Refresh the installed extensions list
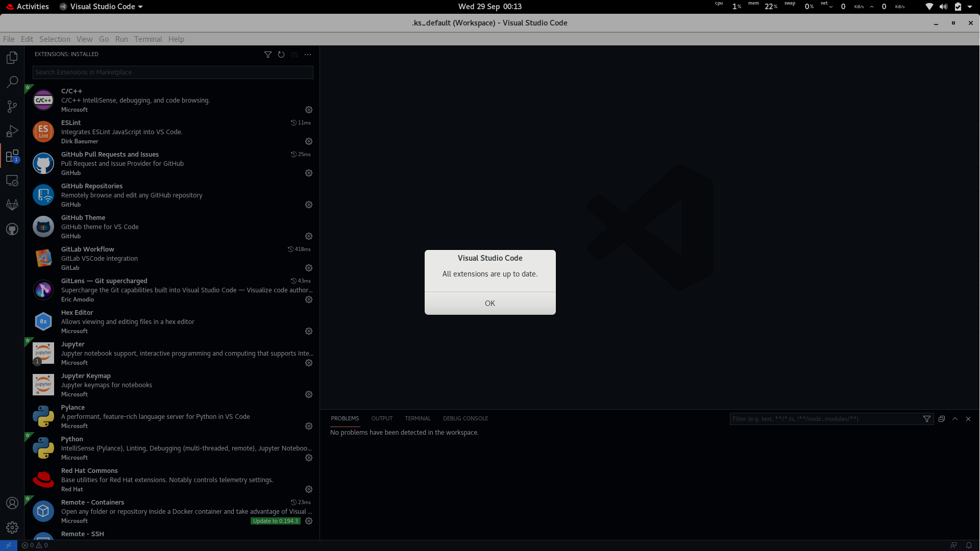Image resolution: width=980 pixels, height=551 pixels. [x=281, y=55]
